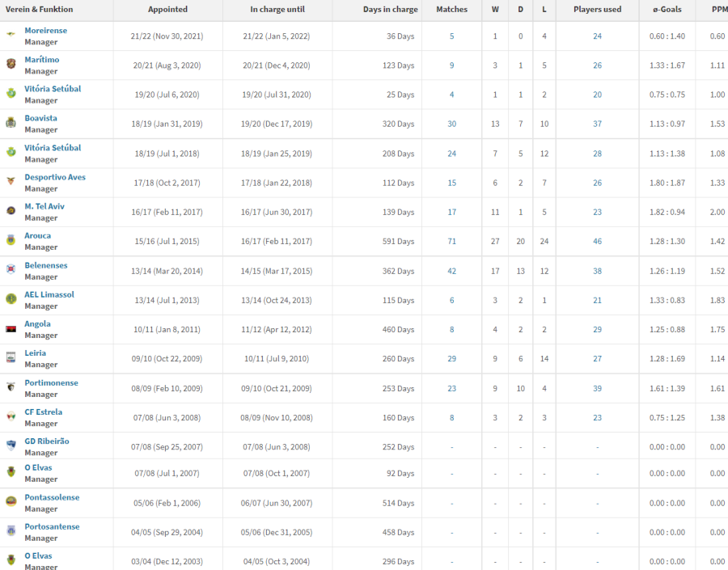
Task: Click the AEL Limassol club crest
Action: 11,298
